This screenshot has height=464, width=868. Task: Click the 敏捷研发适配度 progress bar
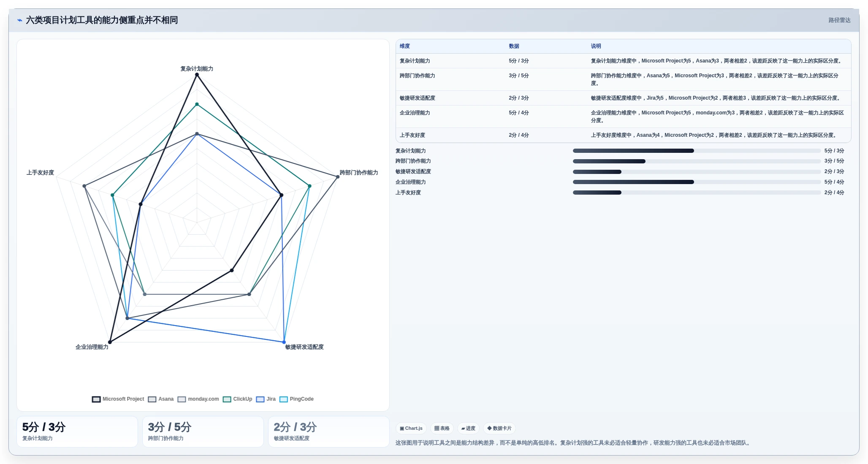pyautogui.click(x=697, y=172)
